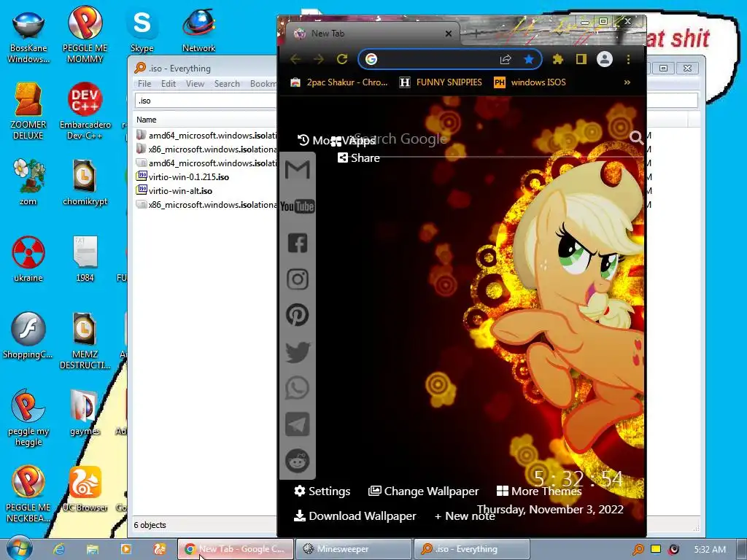The width and height of the screenshot is (747, 560).
Task: Open UC Browser desktop icon
Action: [x=85, y=489]
